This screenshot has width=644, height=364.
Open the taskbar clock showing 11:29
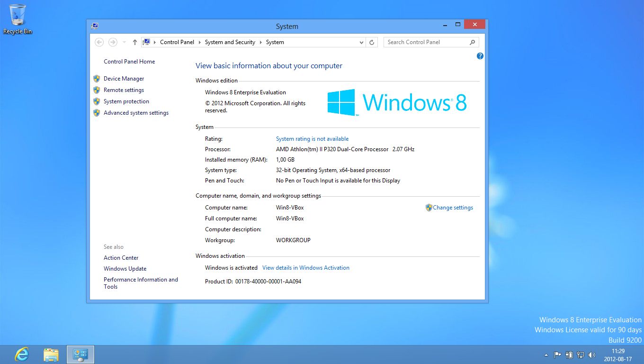618,355
